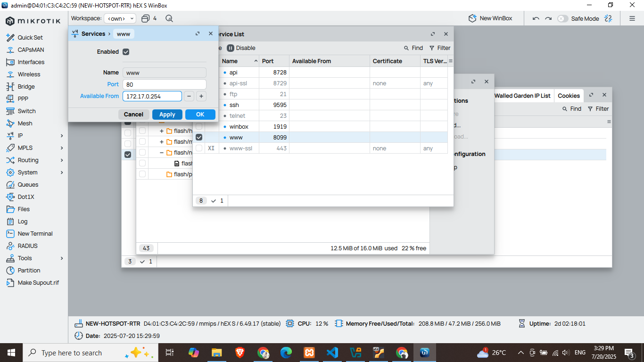This screenshot has height=362, width=644.
Task: Click the workspace search magnifier icon
Action: point(169,18)
